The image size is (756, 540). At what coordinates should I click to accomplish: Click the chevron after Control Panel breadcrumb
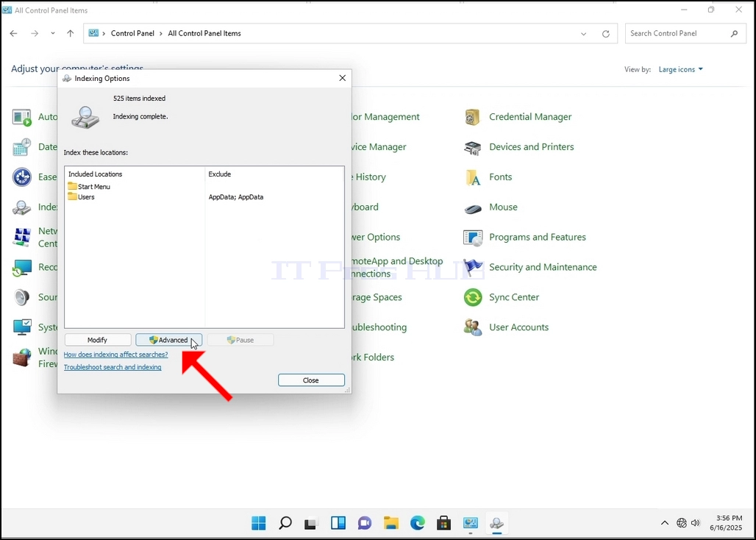tap(161, 33)
